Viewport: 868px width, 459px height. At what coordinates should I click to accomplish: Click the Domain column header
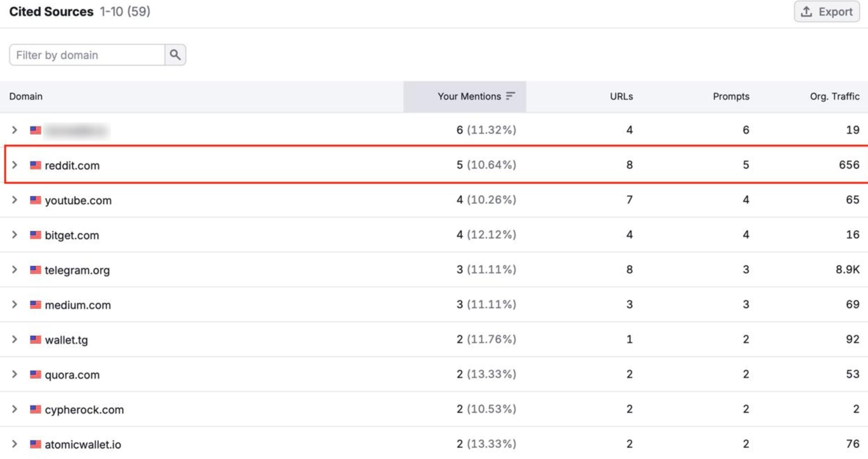tap(26, 97)
